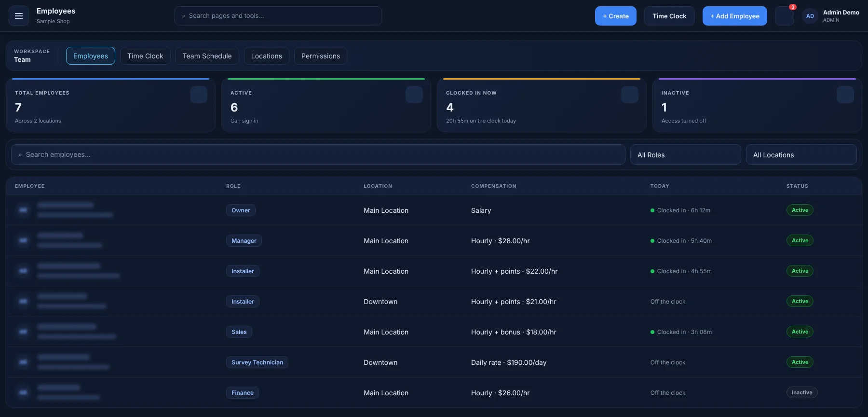Open the All Roles filter dropdown
The width and height of the screenshot is (868, 417).
coord(685,154)
